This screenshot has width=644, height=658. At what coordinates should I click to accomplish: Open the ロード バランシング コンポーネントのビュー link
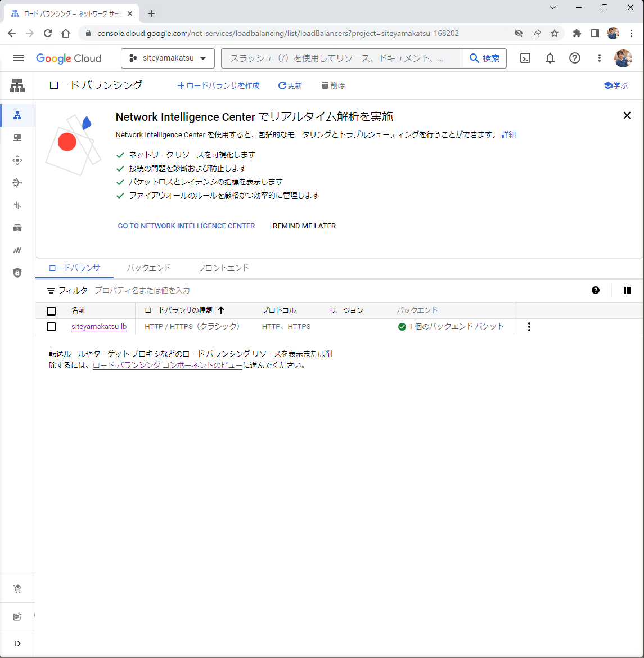tap(168, 365)
